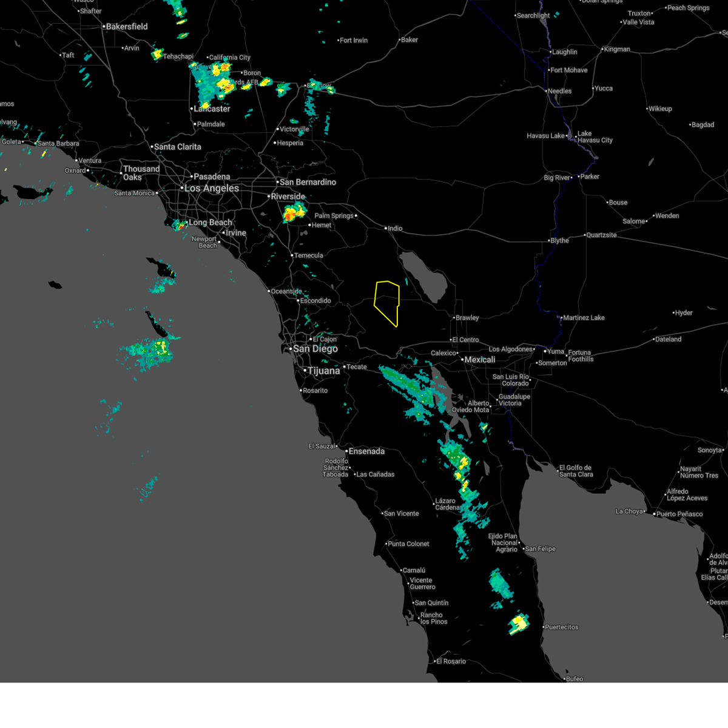Click the Temecula label
Image resolution: width=728 pixels, height=728 pixels.
tap(308, 255)
